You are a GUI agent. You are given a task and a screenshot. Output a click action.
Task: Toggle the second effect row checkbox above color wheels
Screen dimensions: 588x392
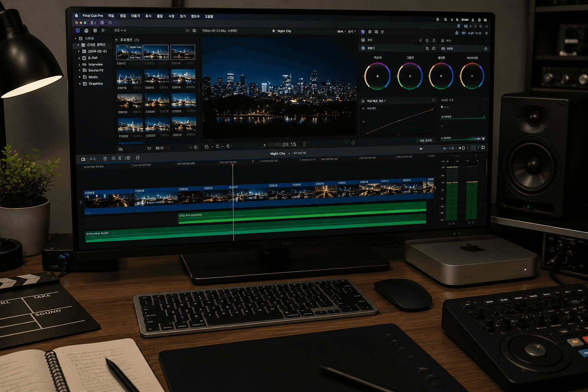(x=363, y=48)
